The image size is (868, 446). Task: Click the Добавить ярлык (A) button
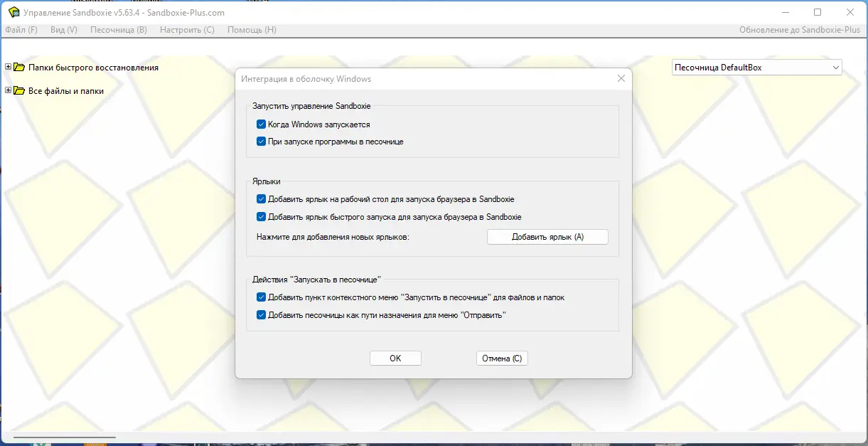click(547, 237)
